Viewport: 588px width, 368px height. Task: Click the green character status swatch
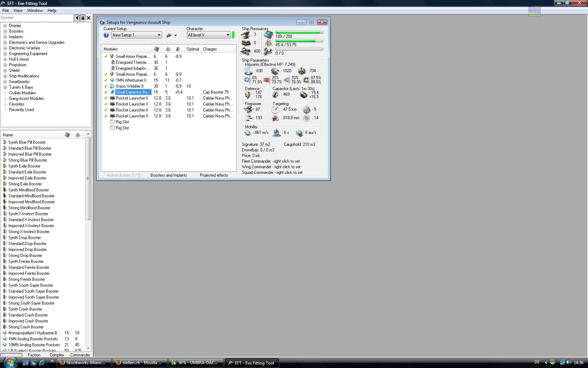click(x=233, y=35)
